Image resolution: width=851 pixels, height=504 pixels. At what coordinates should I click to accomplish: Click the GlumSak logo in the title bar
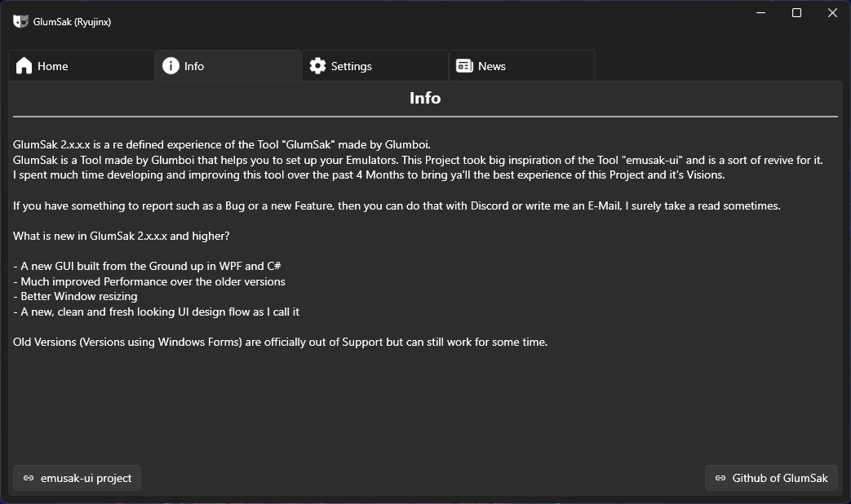(20, 21)
